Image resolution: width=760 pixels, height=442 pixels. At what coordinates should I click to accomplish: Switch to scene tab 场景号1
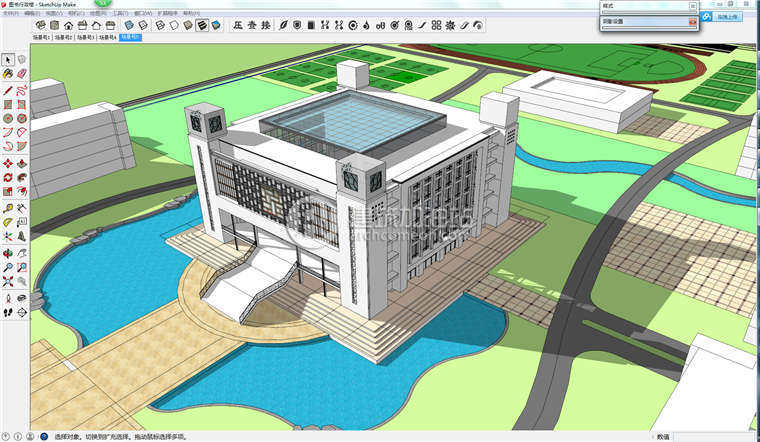(42, 37)
